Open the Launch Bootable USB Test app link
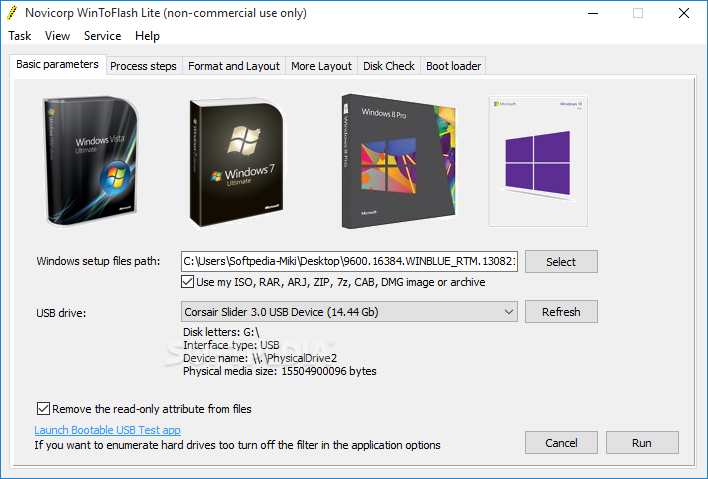Screen dimensions: 708x479 [107, 430]
